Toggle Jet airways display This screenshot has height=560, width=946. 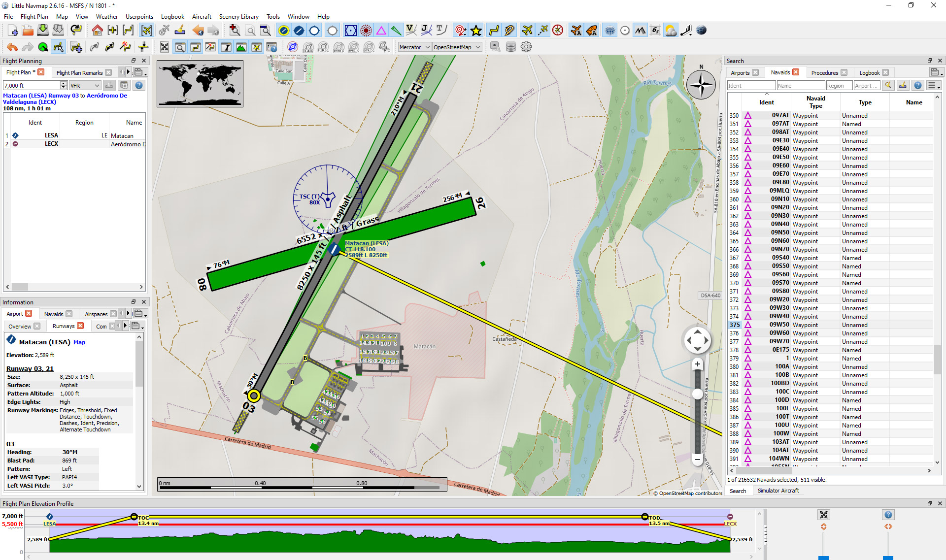tap(426, 31)
